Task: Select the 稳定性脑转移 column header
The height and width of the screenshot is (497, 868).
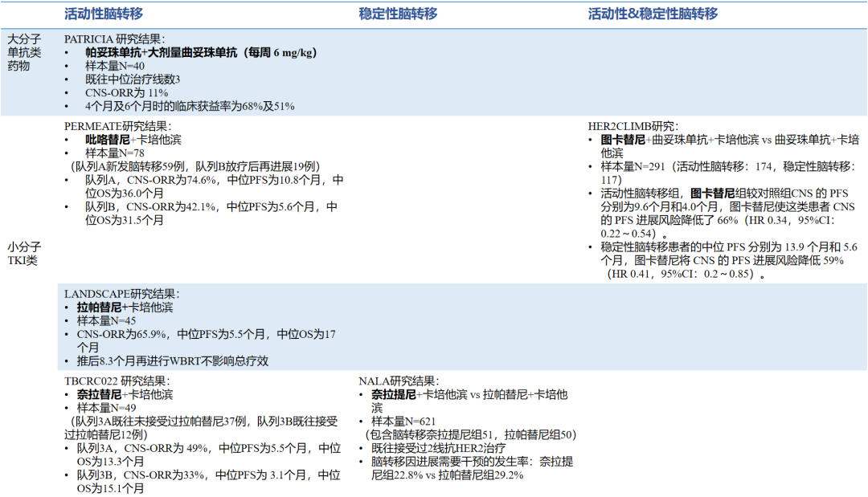Action: point(398,14)
